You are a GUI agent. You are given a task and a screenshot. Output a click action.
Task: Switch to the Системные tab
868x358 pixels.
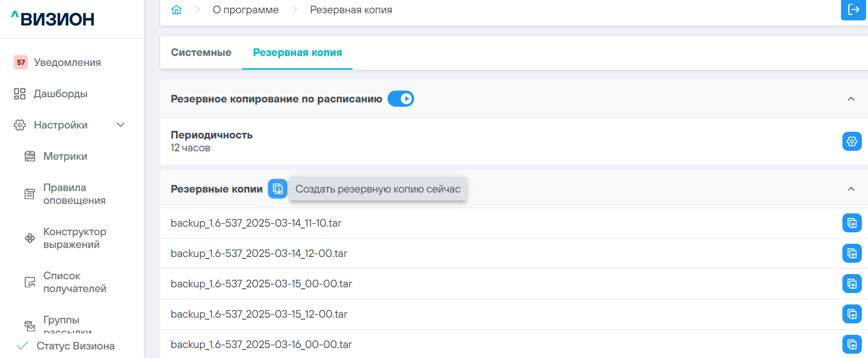tap(201, 53)
